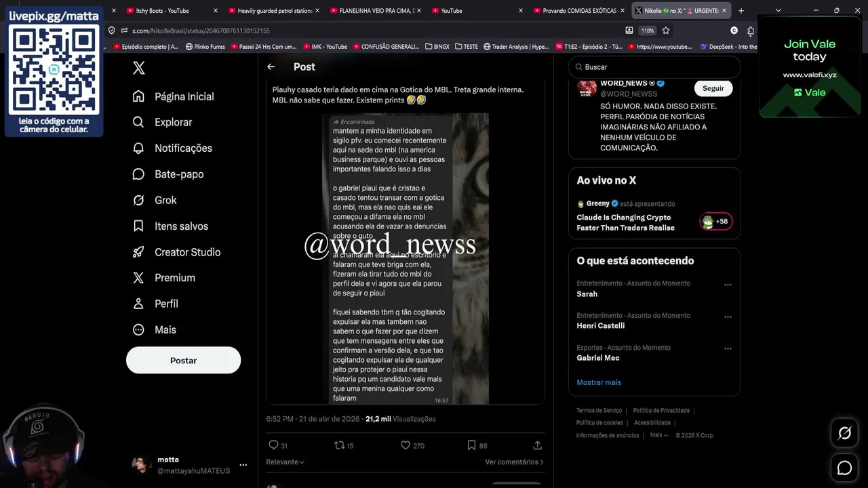Expand Relevante sort dropdown
The image size is (868, 488).
285,462
